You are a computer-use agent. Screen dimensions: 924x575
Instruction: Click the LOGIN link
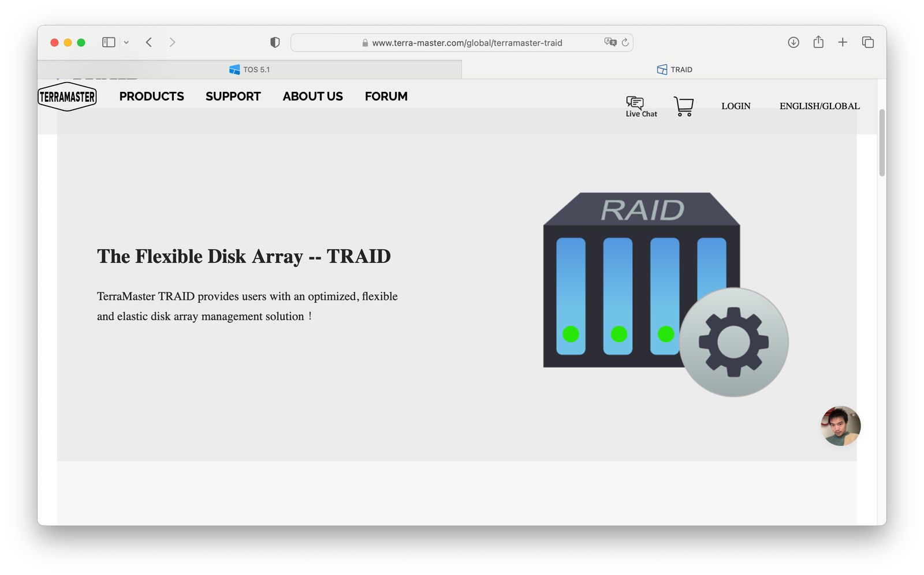coord(736,106)
